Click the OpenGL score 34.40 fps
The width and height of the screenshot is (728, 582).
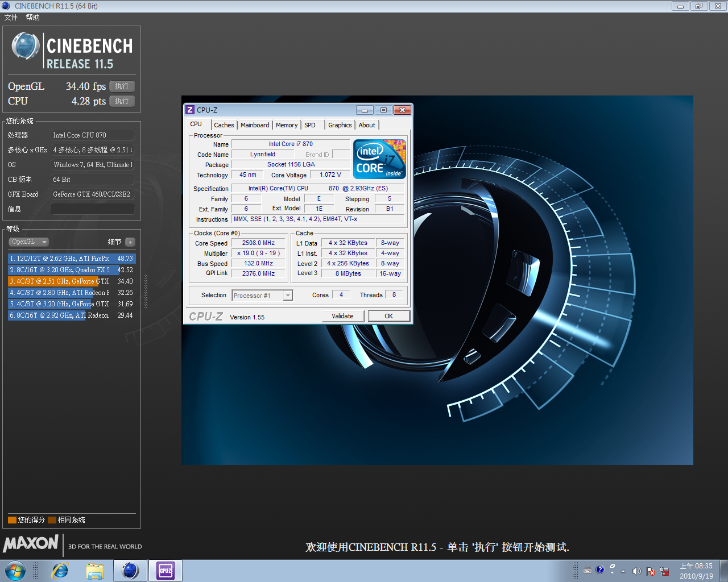[86, 86]
